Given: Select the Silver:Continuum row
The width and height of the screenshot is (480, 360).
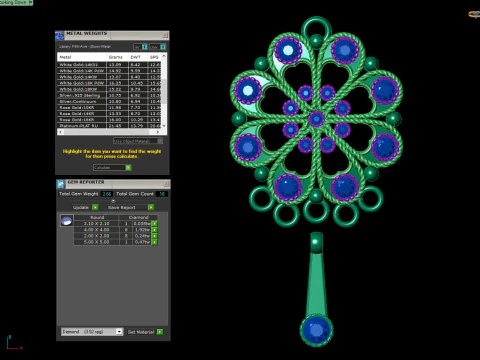Looking at the screenshot, I should pos(109,101).
